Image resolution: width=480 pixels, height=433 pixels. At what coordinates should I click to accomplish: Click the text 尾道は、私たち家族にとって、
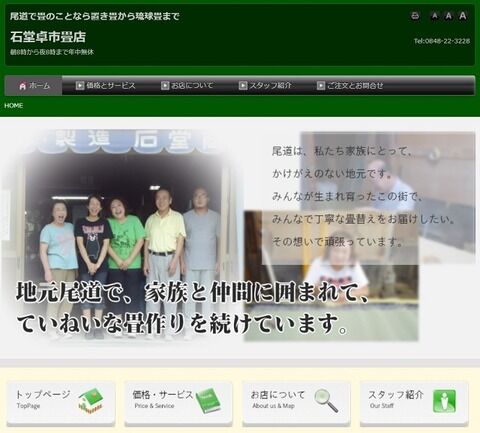(342, 151)
